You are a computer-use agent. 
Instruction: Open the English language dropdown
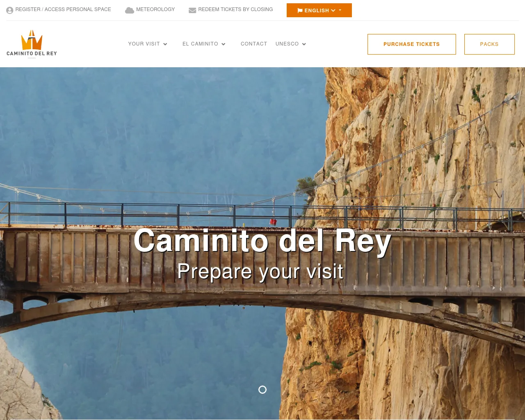pyautogui.click(x=319, y=10)
